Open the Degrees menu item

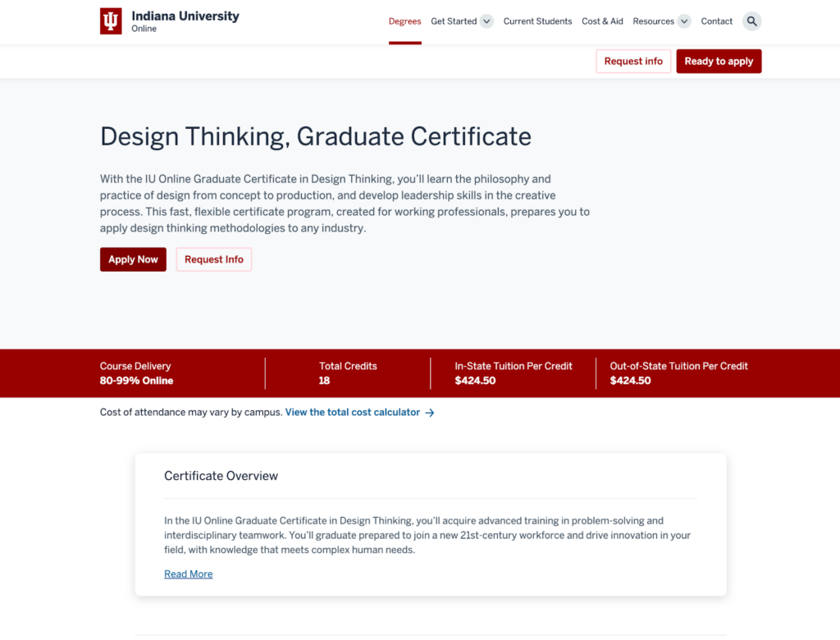[x=405, y=21]
